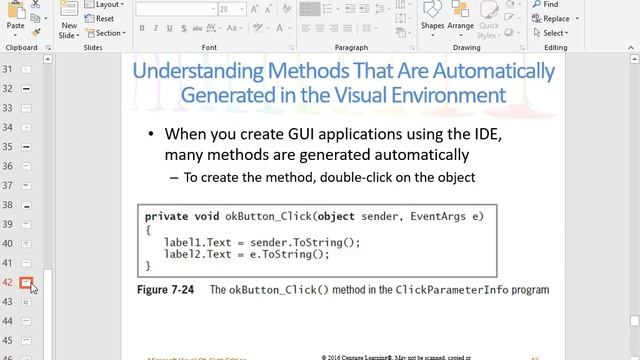Open the Section dropdown

pyautogui.click(x=106, y=33)
